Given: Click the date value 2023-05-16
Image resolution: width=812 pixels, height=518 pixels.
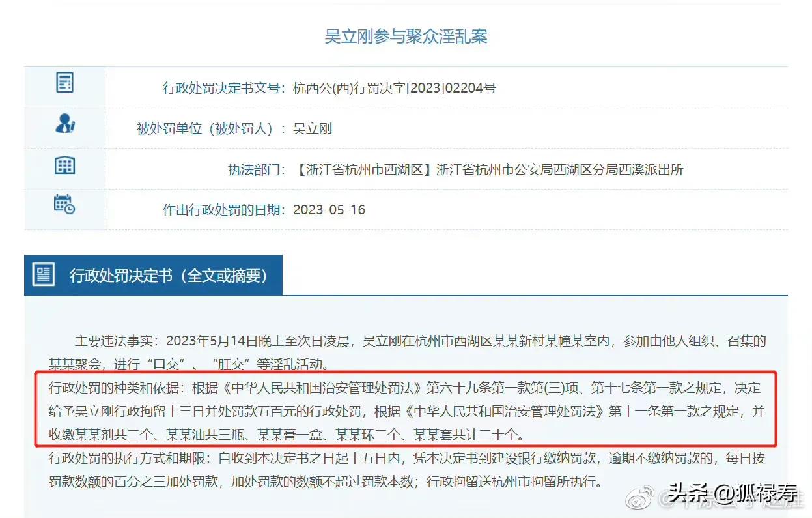Looking at the screenshot, I should point(329,210).
